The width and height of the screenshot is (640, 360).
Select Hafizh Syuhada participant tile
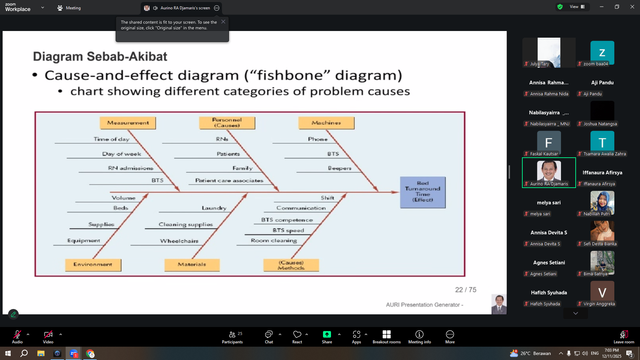[549, 292]
